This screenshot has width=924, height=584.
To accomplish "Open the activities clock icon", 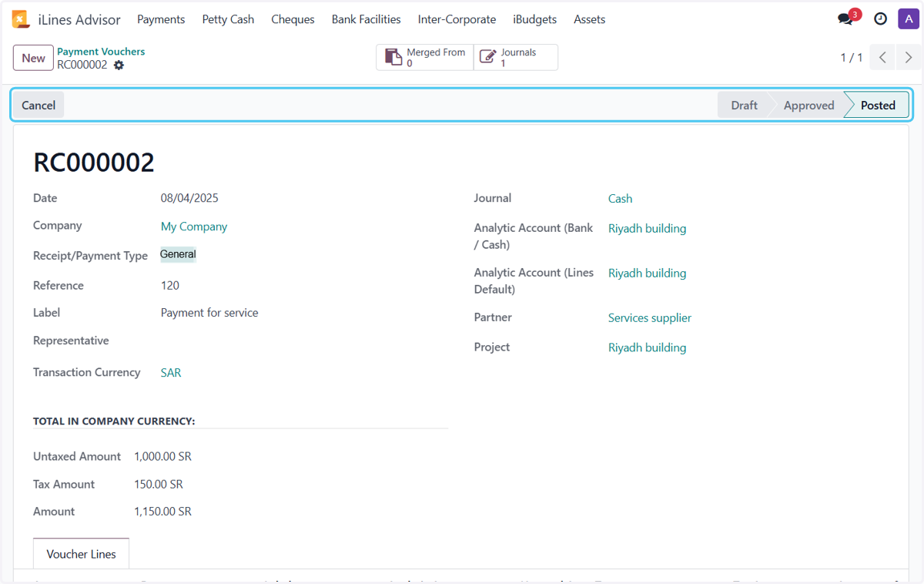I will pos(881,19).
